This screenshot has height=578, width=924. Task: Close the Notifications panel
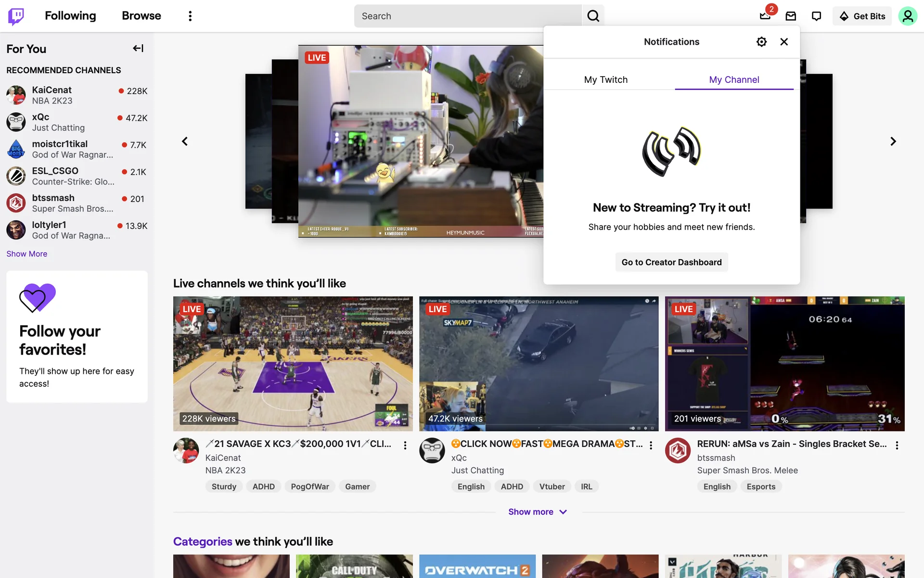[784, 42]
